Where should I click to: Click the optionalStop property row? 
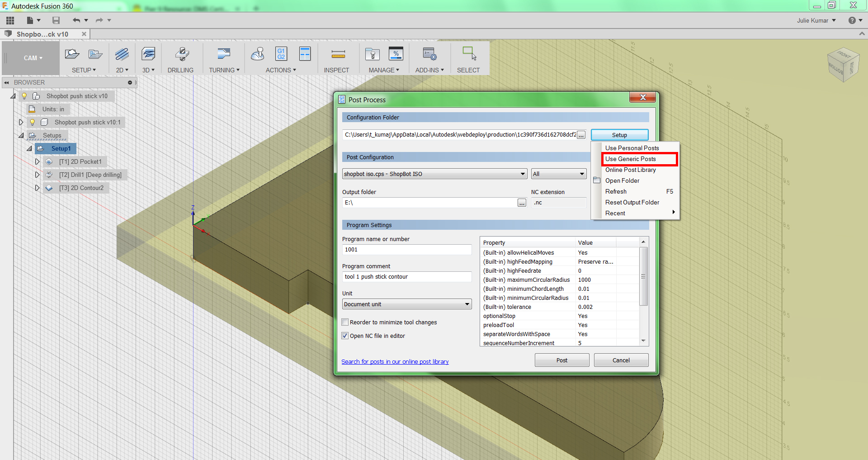(x=561, y=316)
